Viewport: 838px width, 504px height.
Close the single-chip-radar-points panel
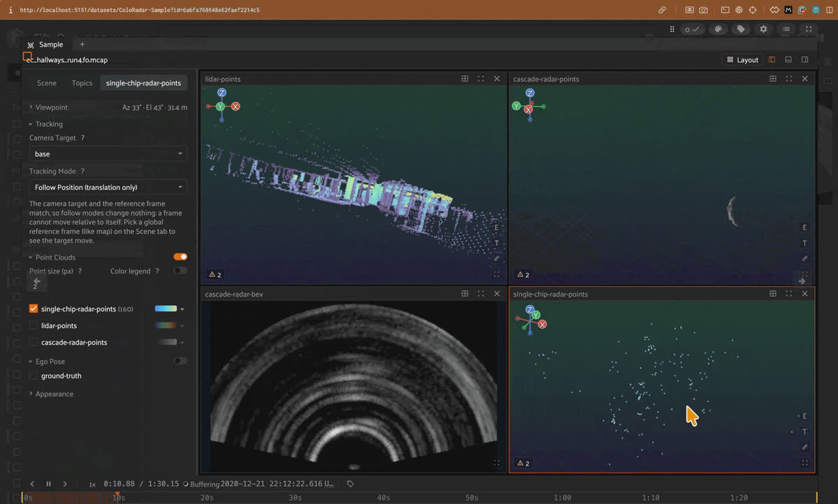[805, 294]
